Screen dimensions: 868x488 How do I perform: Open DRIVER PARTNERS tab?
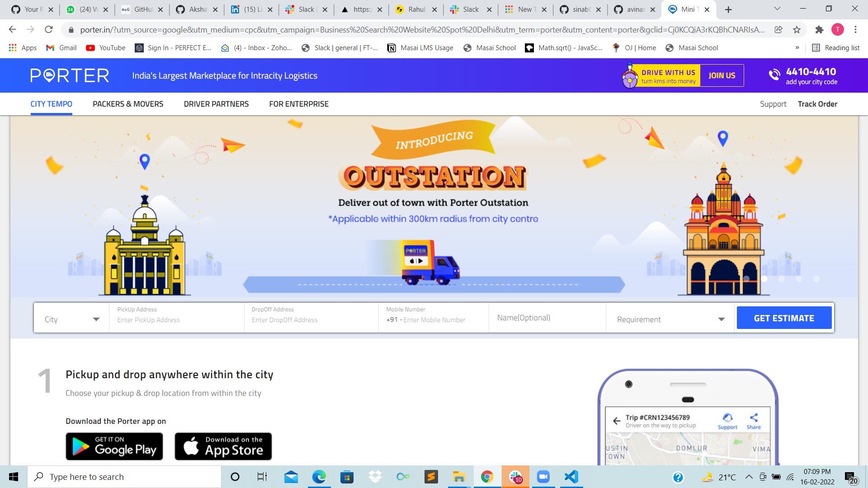[x=216, y=104]
